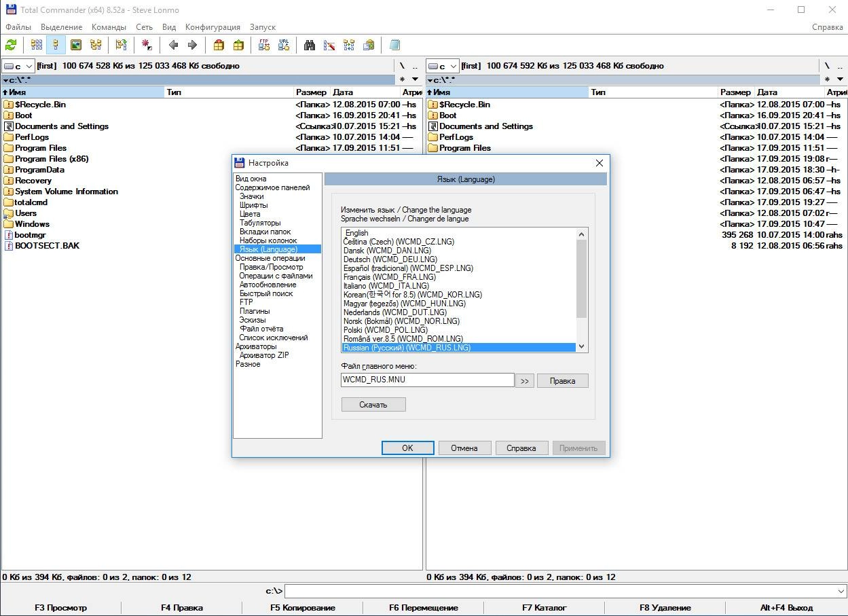Click the invert selection asterisk icon
The image size is (848, 616).
tap(147, 45)
